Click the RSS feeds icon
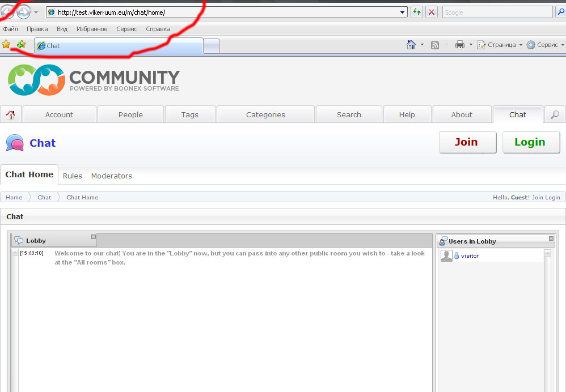The width and height of the screenshot is (566, 392). [x=435, y=45]
